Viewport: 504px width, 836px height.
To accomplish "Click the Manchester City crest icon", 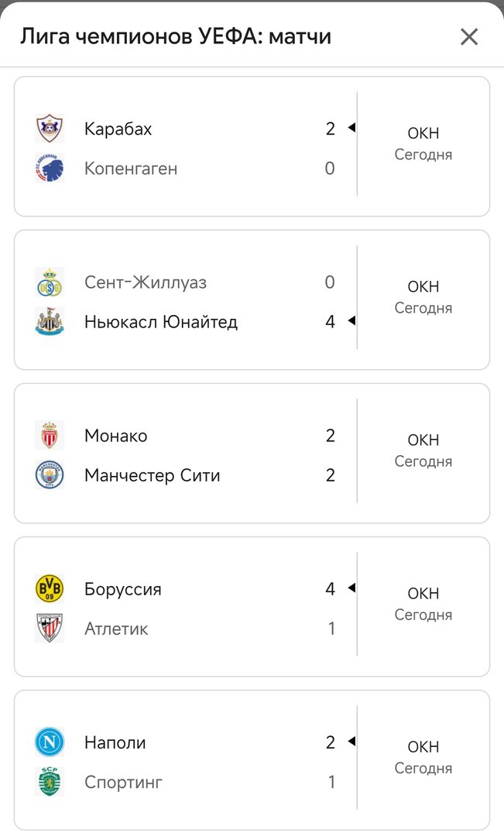I will (50, 475).
